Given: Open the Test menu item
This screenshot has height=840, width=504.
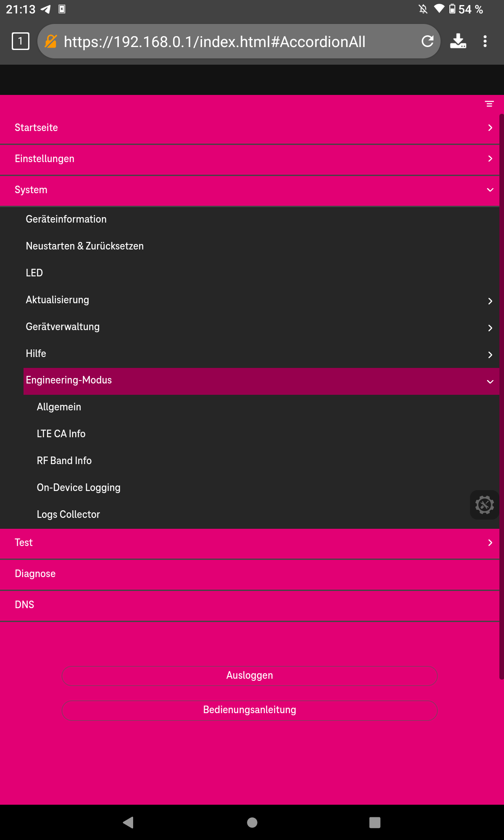Looking at the screenshot, I should click(249, 543).
